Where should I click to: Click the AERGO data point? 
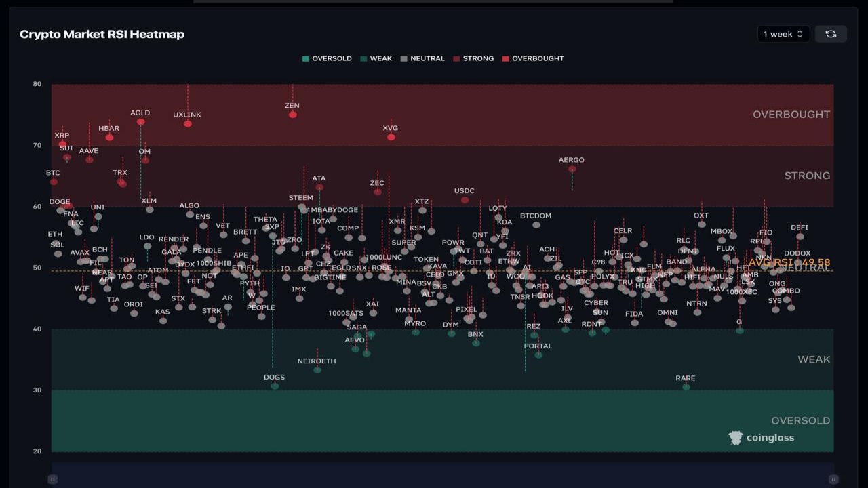(572, 169)
